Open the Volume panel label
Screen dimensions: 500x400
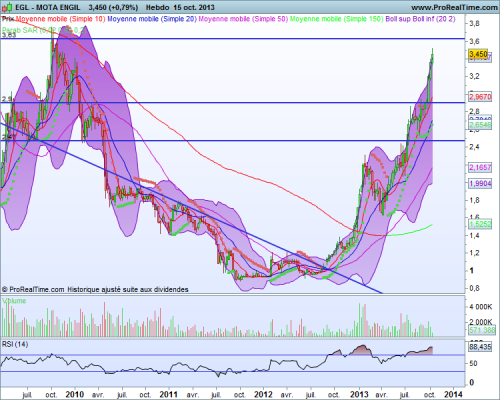tap(14, 301)
